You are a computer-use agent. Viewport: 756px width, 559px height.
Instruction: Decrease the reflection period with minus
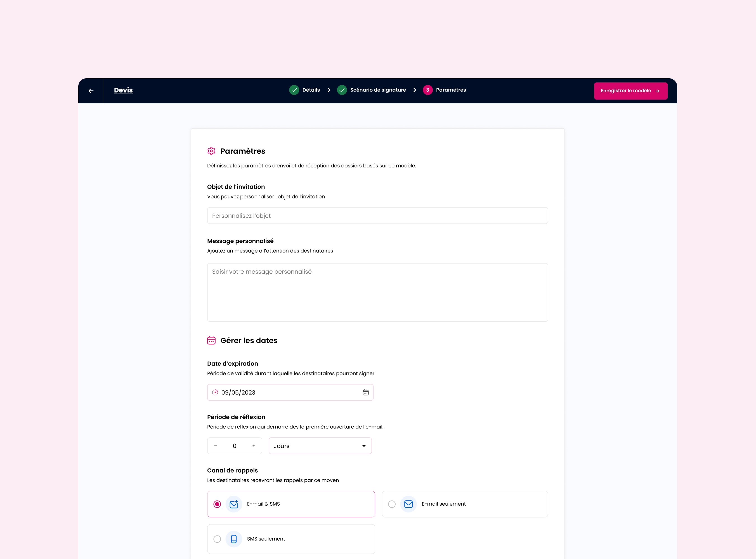pos(216,446)
